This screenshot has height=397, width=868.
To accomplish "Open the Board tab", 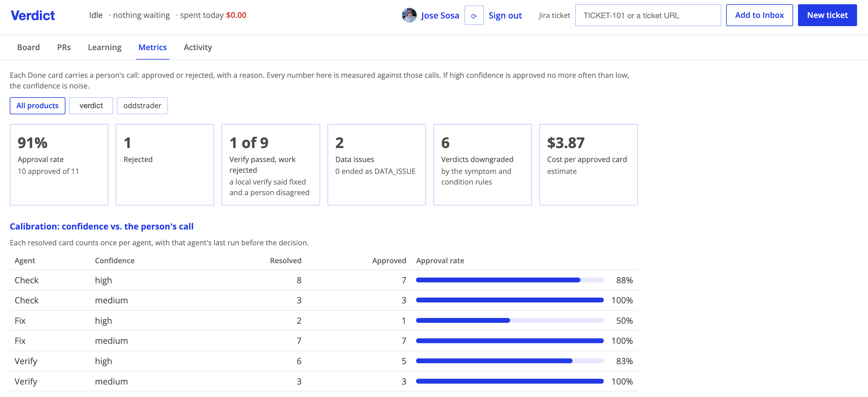I will (28, 47).
